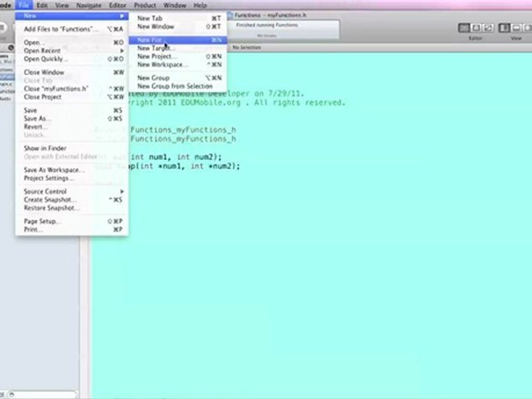The width and height of the screenshot is (532, 399).
Task: Open Project Settings… menu item
Action: 72,178
